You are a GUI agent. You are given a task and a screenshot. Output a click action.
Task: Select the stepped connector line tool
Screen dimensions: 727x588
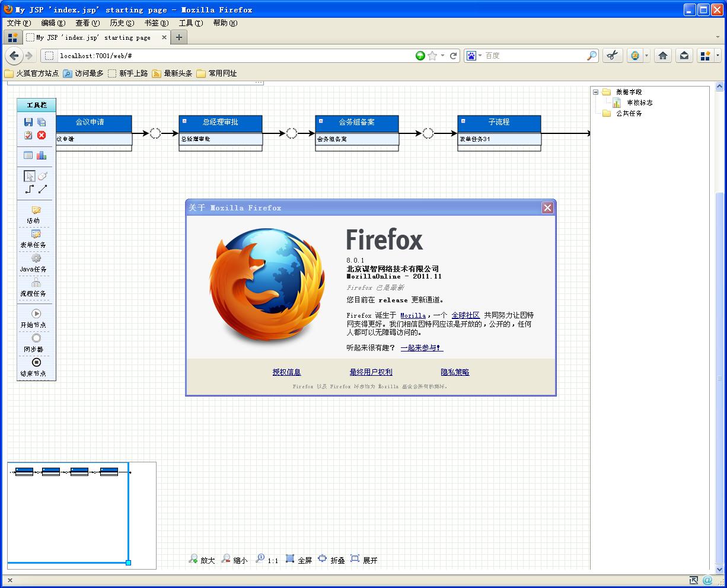(29, 189)
